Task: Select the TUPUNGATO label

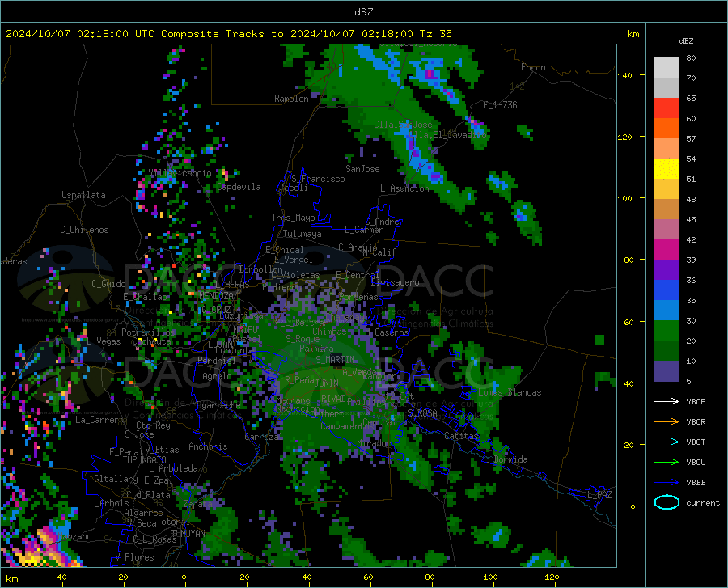Action: click(x=145, y=460)
